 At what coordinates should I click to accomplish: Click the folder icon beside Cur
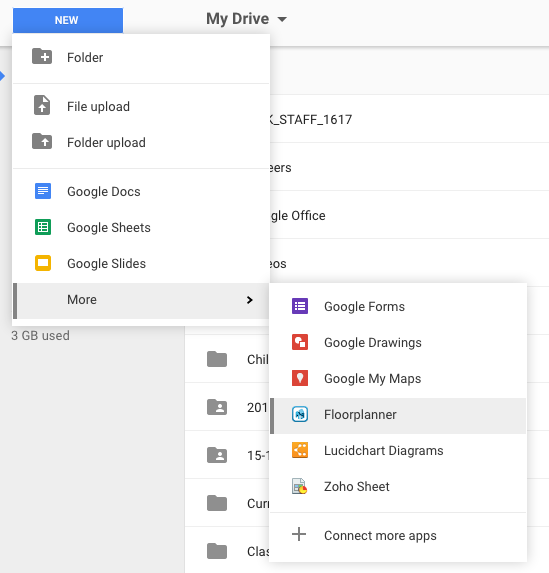217,503
